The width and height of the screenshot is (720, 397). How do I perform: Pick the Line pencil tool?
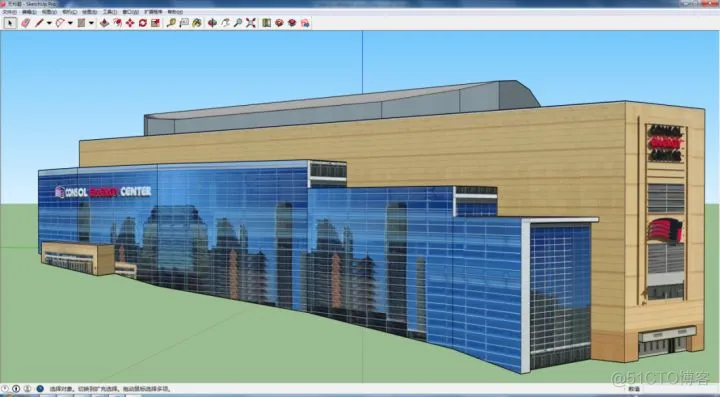click(39, 23)
